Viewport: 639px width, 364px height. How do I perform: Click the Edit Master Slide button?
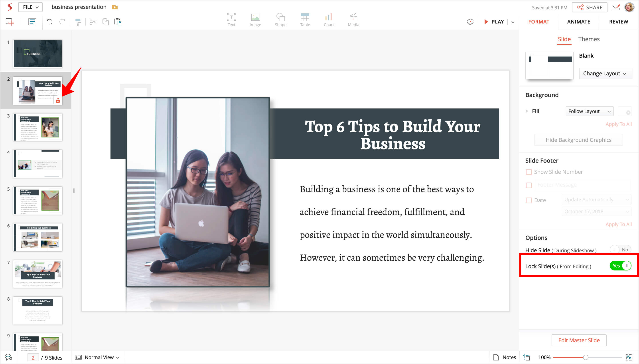pyautogui.click(x=579, y=340)
